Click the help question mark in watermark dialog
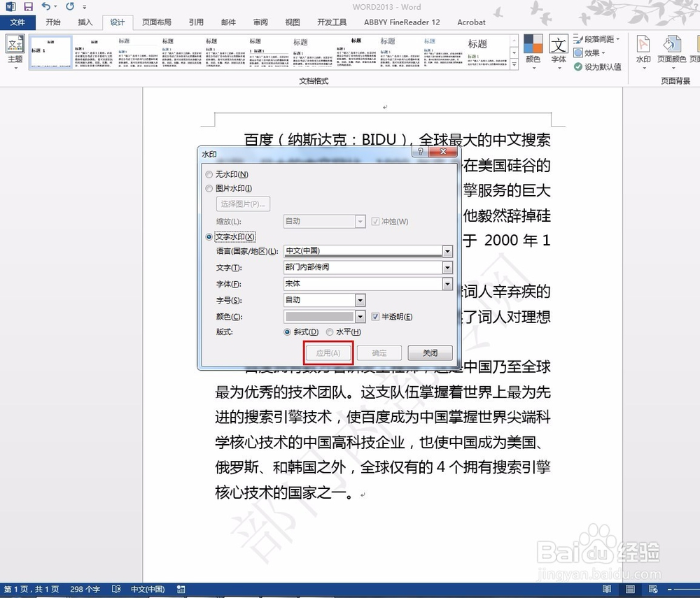This screenshot has height=598, width=700. 420,152
